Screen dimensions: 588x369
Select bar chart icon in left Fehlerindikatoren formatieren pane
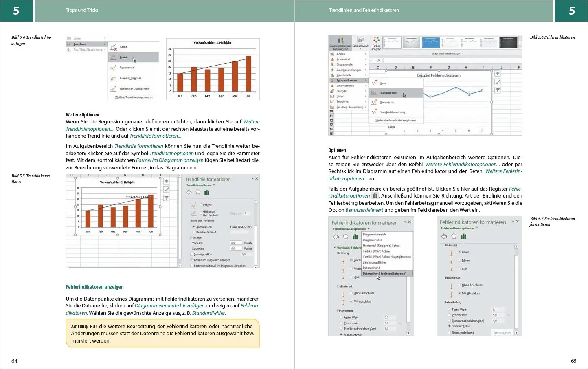coord(355,237)
